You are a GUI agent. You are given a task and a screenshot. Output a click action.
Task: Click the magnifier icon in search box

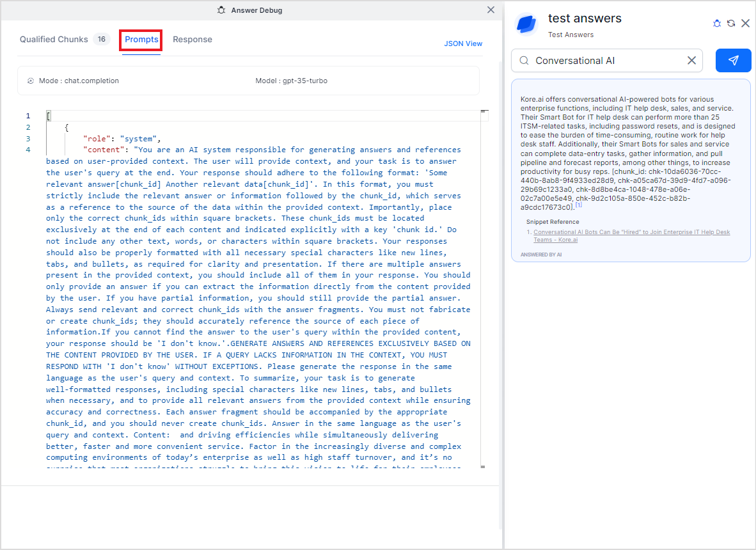(524, 61)
